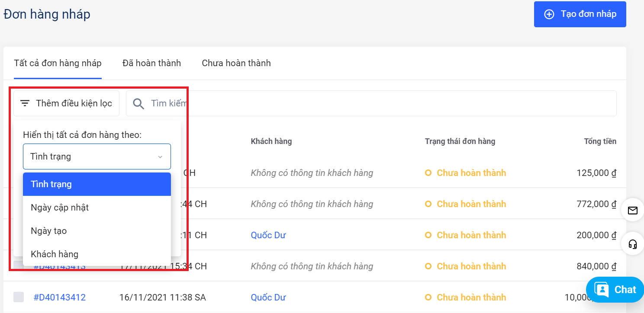Open customer Quốc Dư link in 200,000 row
Image resolution: width=644 pixels, height=313 pixels.
point(268,235)
